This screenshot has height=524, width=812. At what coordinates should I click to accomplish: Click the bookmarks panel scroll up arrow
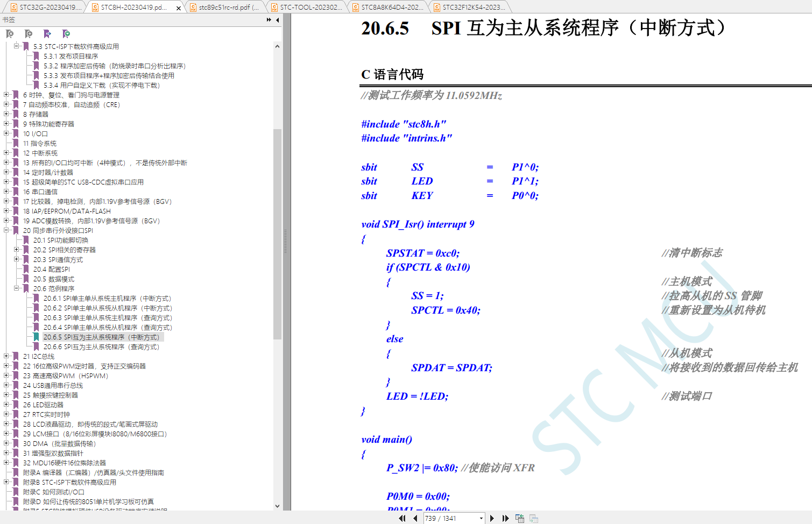click(x=277, y=46)
